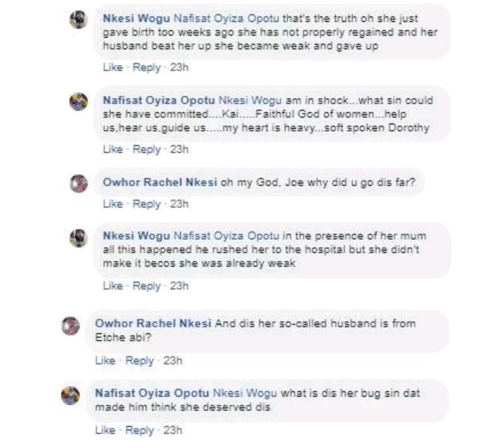The height and width of the screenshot is (448, 493).
Task: Like the "oh my God, Joe" comment
Action: point(112,204)
